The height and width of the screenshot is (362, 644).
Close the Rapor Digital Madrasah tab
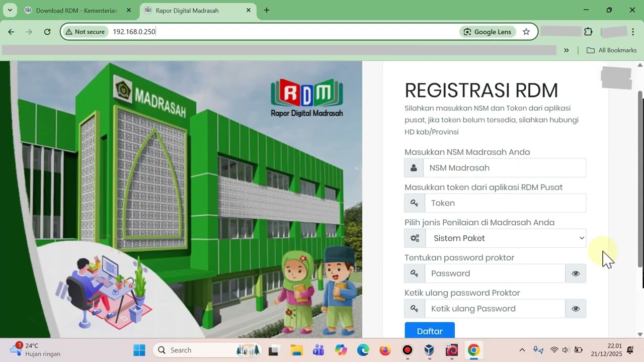click(248, 10)
